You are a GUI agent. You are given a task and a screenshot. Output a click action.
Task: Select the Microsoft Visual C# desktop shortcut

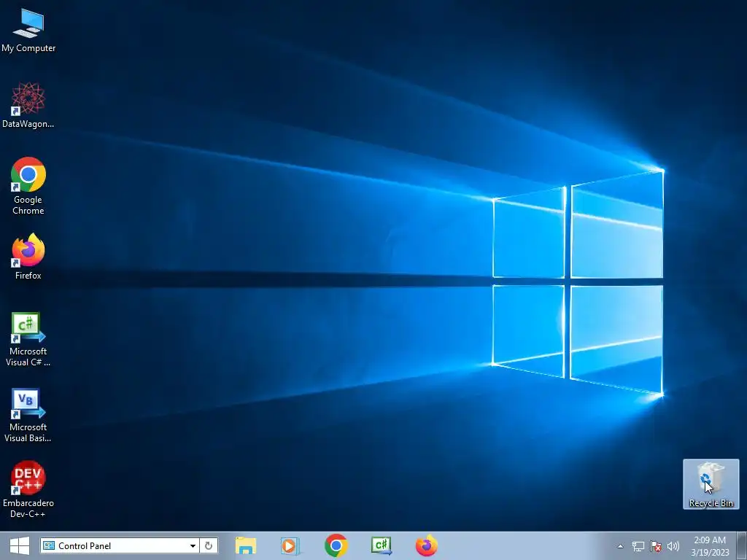(28, 340)
